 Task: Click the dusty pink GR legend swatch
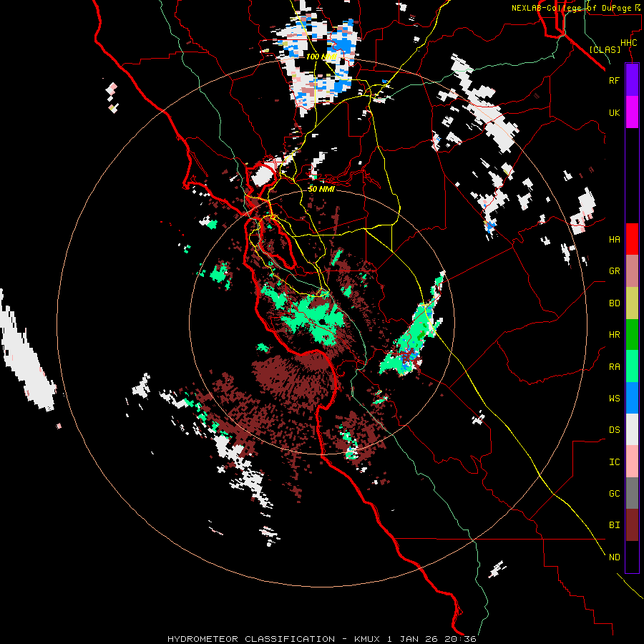click(632, 270)
